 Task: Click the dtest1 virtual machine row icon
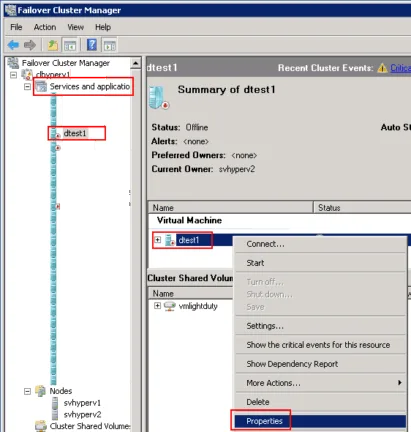[x=170, y=240]
